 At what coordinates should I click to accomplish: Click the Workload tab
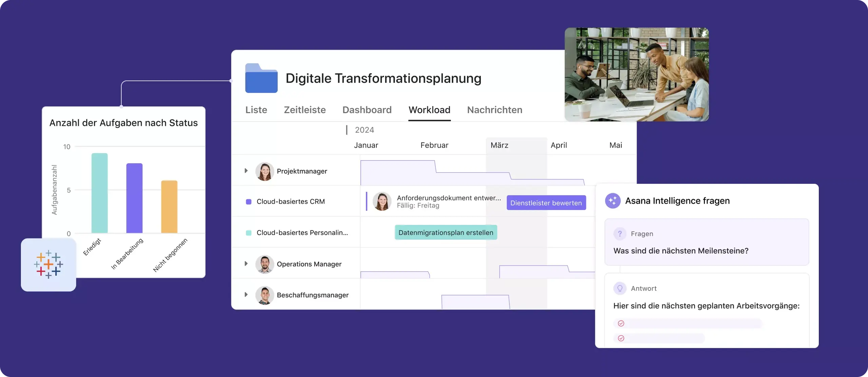pos(429,110)
